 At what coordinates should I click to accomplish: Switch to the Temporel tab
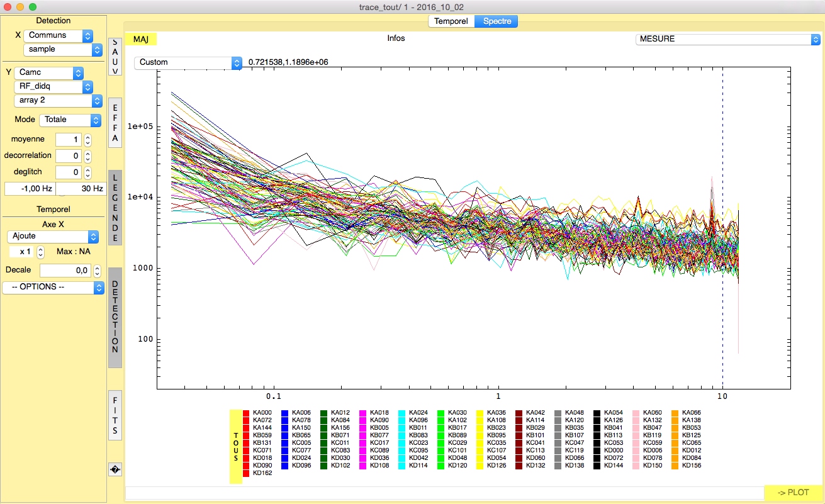click(x=451, y=21)
